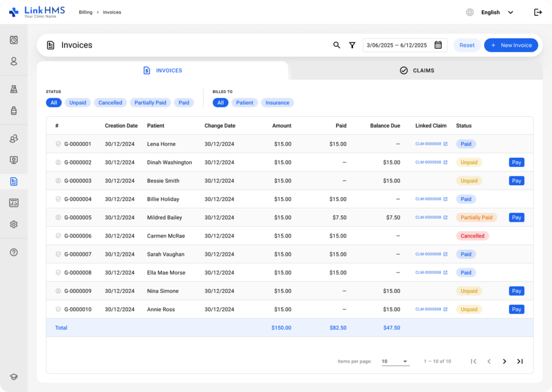Click the globe language icon
The image size is (552, 392).
click(x=470, y=12)
